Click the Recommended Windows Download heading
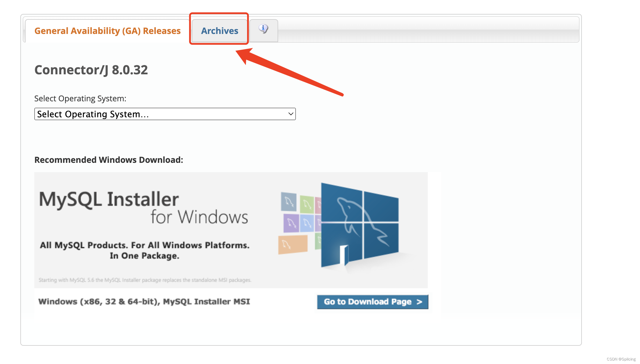Screen dimensions: 640x364 coord(109,160)
